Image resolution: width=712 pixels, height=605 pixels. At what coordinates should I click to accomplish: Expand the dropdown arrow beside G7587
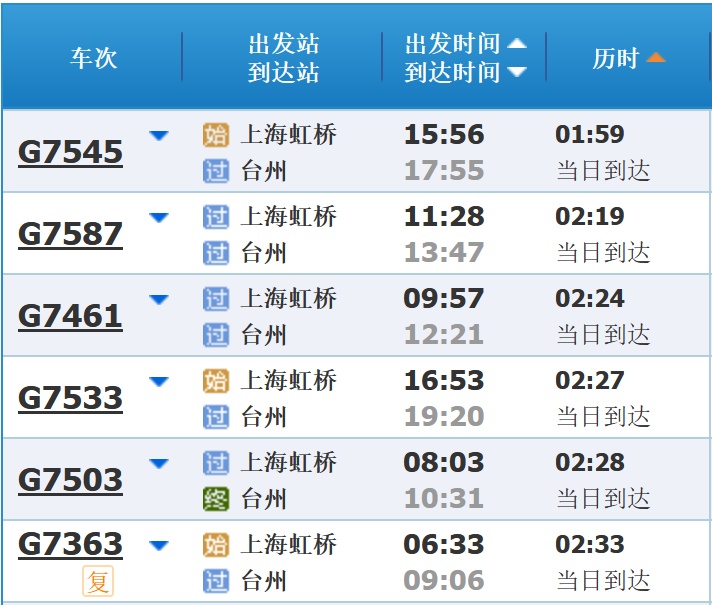[x=159, y=217]
